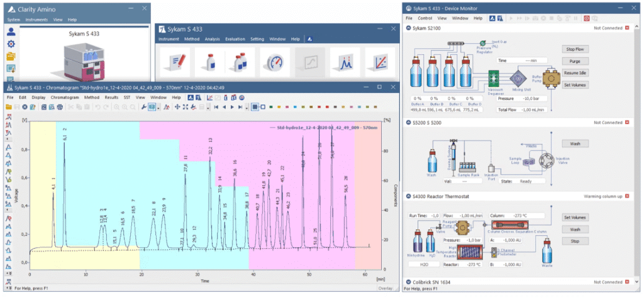Open the device monitor gauge icon
Screen dimensions: 644x298
point(274,62)
